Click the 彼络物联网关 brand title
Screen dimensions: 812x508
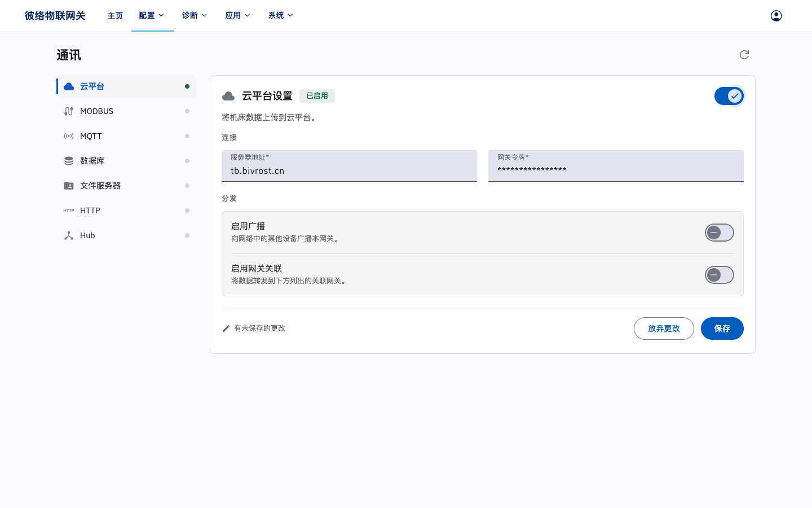55,16
